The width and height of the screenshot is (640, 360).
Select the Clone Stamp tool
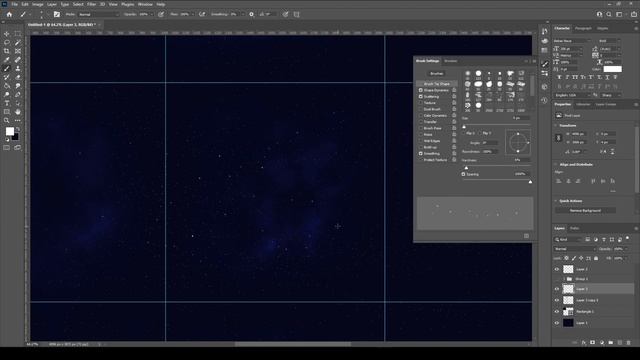point(18,69)
